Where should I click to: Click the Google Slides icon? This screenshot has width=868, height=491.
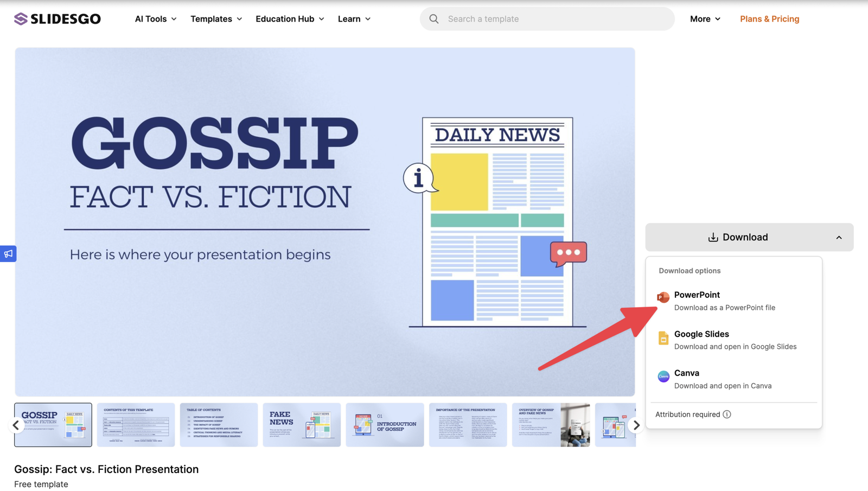(663, 338)
